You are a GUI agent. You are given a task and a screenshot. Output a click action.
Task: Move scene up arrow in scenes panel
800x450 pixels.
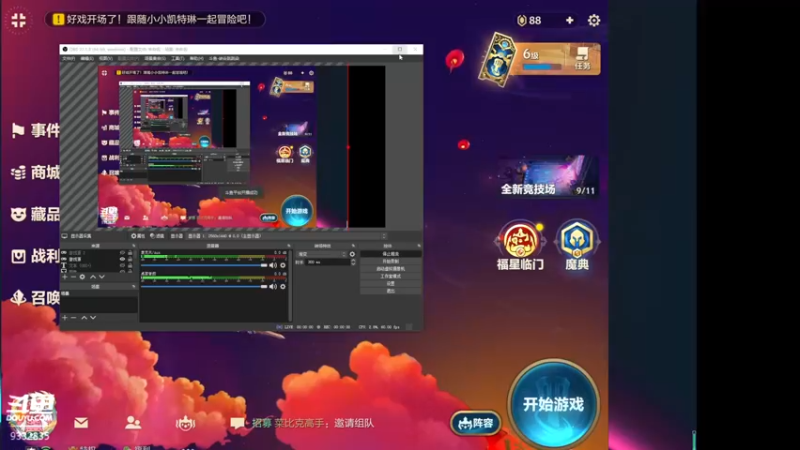pyautogui.click(x=84, y=317)
